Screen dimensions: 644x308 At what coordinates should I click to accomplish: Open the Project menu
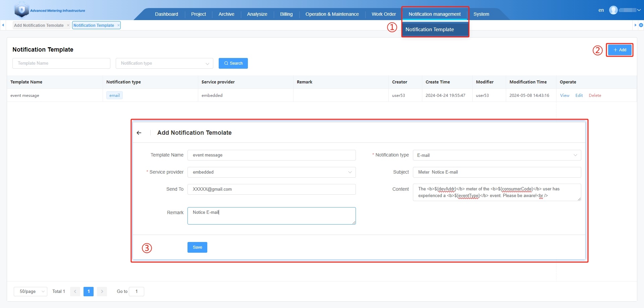coord(199,14)
